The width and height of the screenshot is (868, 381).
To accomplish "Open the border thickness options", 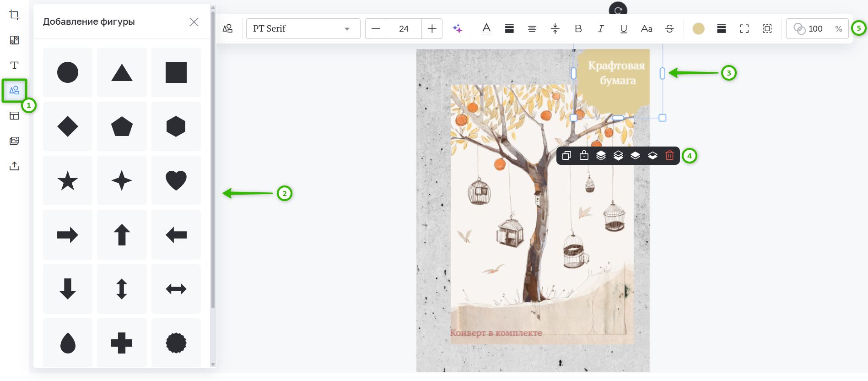I will click(722, 29).
